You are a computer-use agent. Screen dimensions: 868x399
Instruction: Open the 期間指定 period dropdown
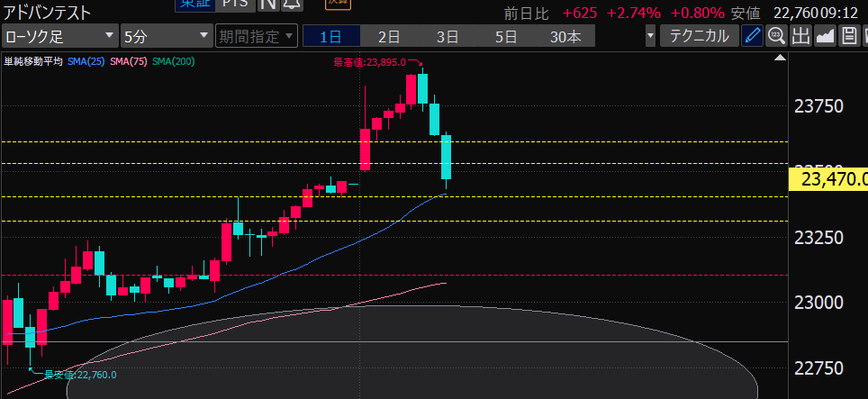point(256,37)
